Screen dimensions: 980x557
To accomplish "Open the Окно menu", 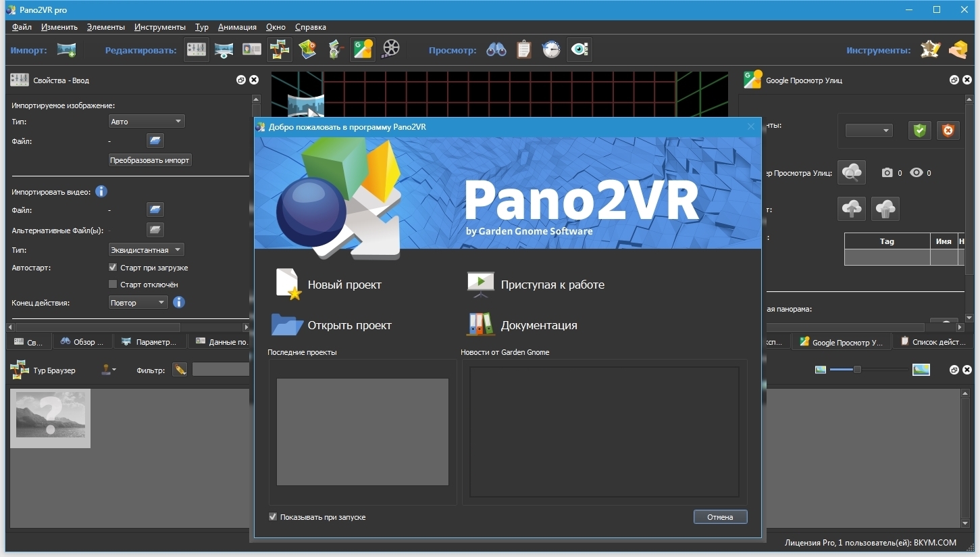I will click(276, 27).
